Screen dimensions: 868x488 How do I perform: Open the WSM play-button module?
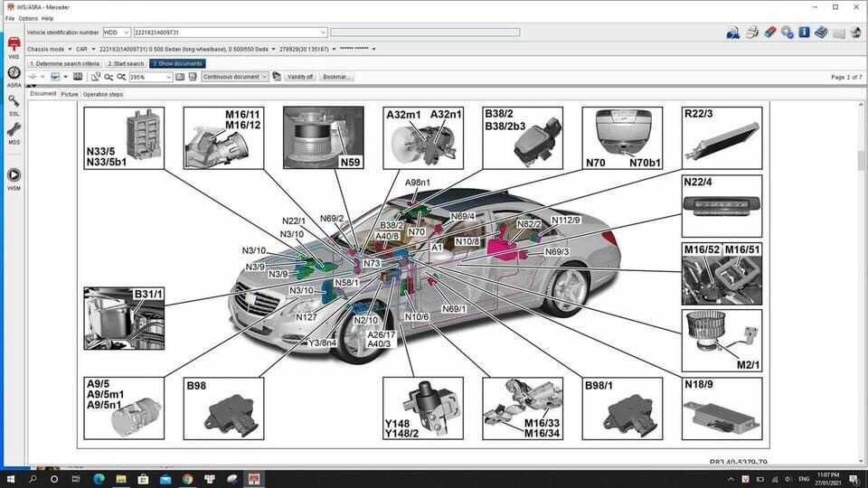coord(14,179)
